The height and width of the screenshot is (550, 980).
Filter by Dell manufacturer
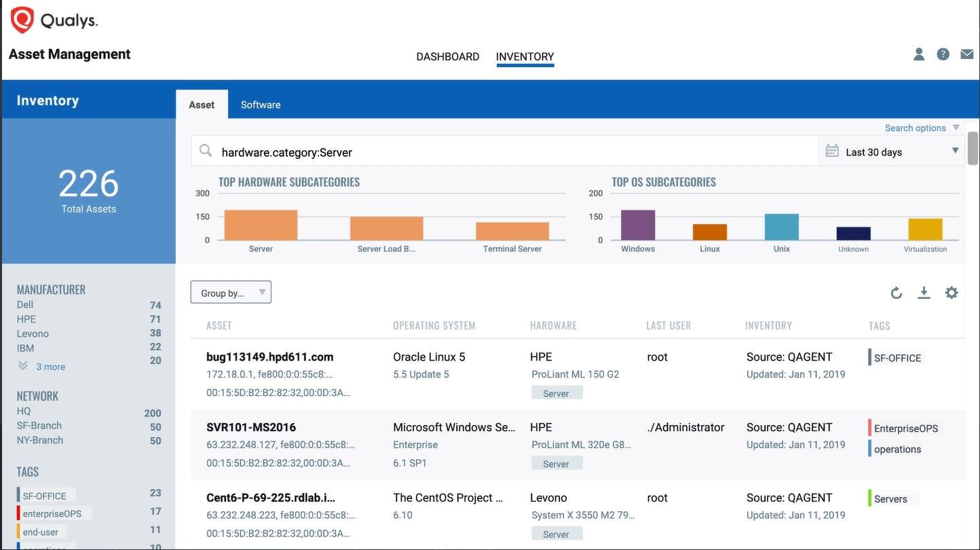[x=25, y=305]
